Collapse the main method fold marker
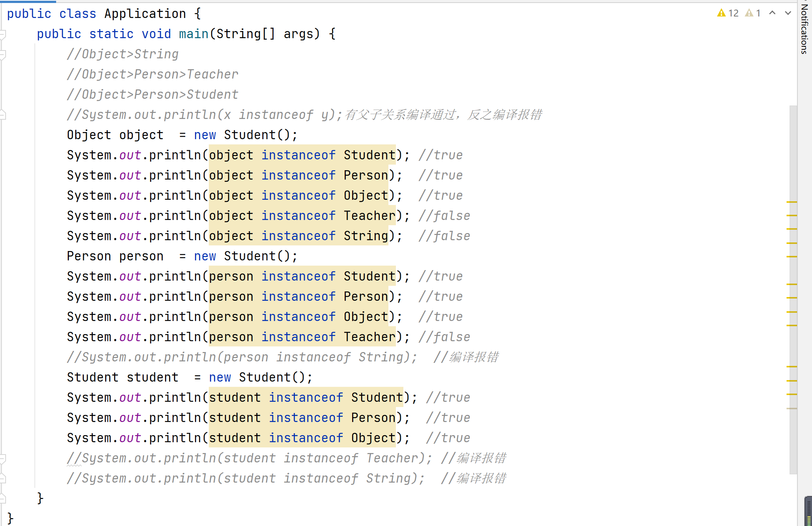This screenshot has width=812, height=526. (x=3, y=35)
